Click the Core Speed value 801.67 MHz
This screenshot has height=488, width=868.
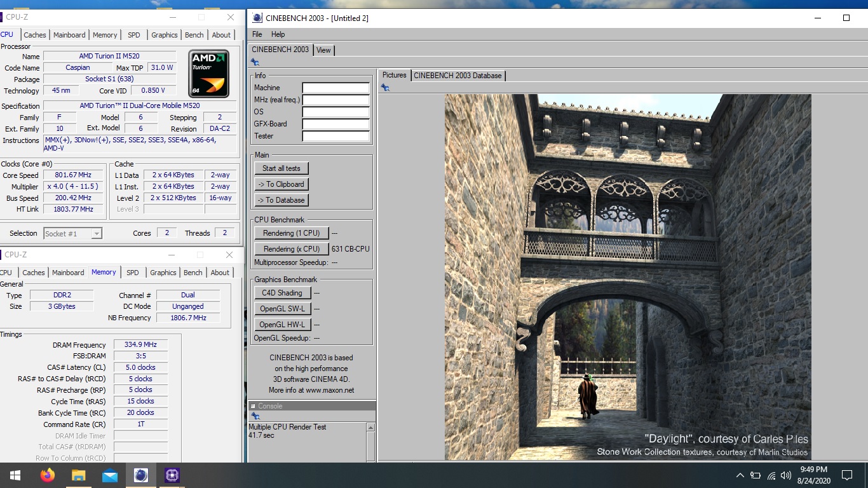point(73,175)
